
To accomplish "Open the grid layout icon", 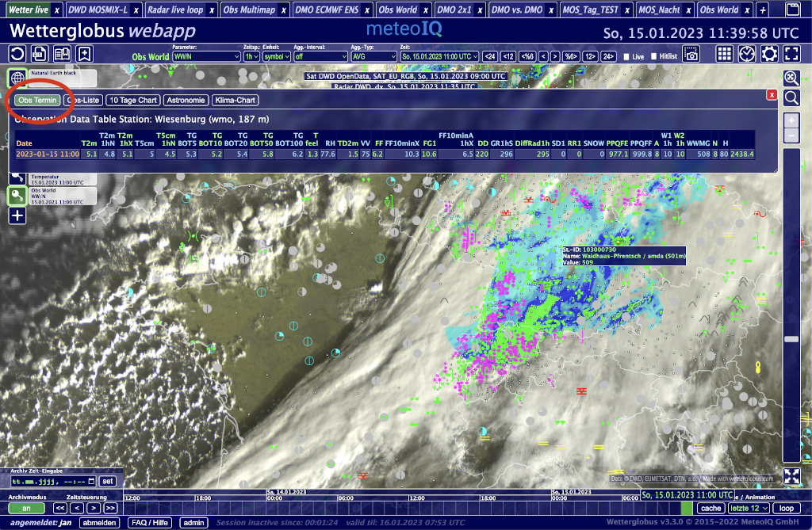I will [724, 54].
